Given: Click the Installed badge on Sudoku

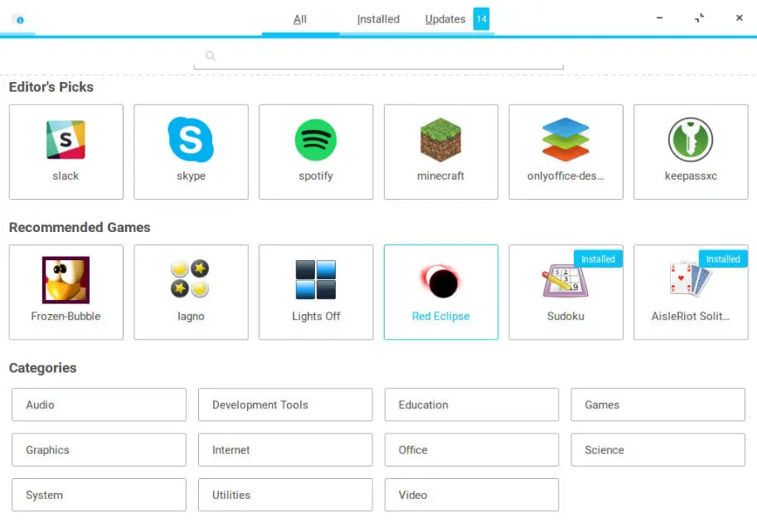Looking at the screenshot, I should click(x=598, y=259).
